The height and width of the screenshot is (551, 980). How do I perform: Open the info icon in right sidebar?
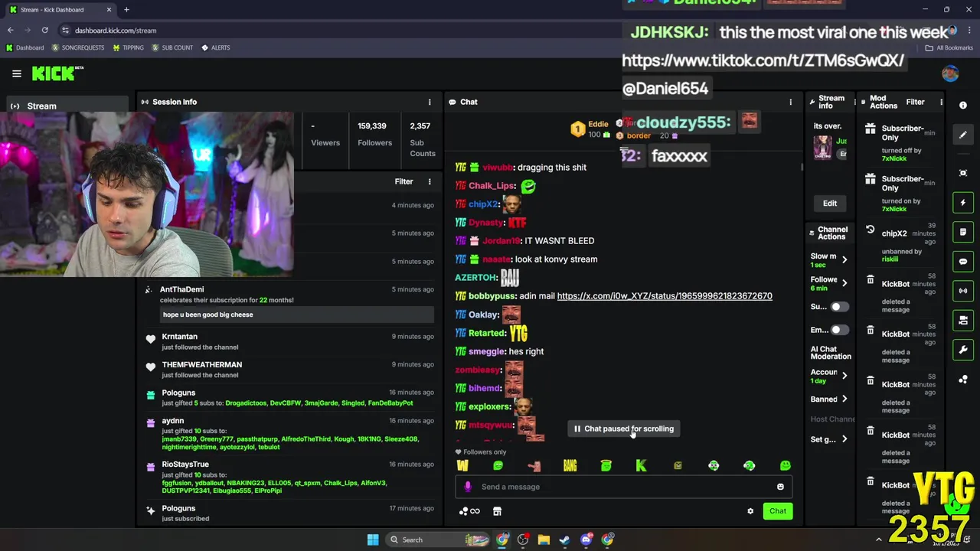pos(963,105)
